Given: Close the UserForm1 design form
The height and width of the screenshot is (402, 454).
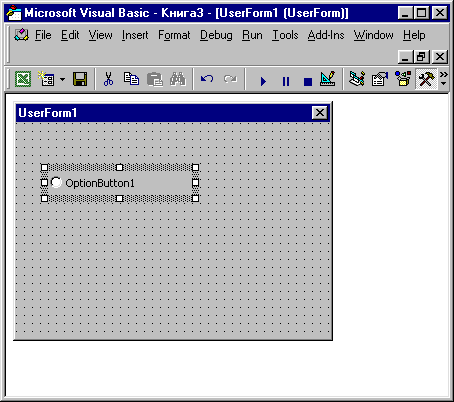Looking at the screenshot, I should point(319,113).
